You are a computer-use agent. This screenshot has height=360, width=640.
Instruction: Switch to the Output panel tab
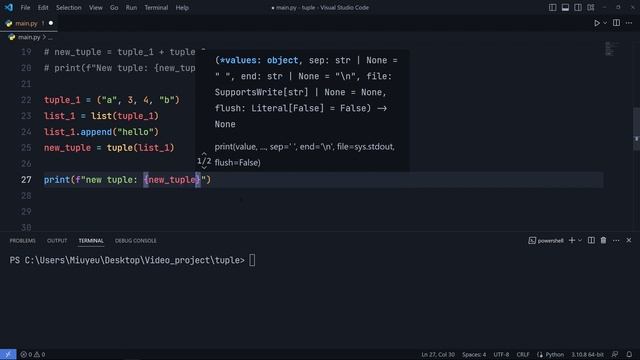pyautogui.click(x=57, y=241)
